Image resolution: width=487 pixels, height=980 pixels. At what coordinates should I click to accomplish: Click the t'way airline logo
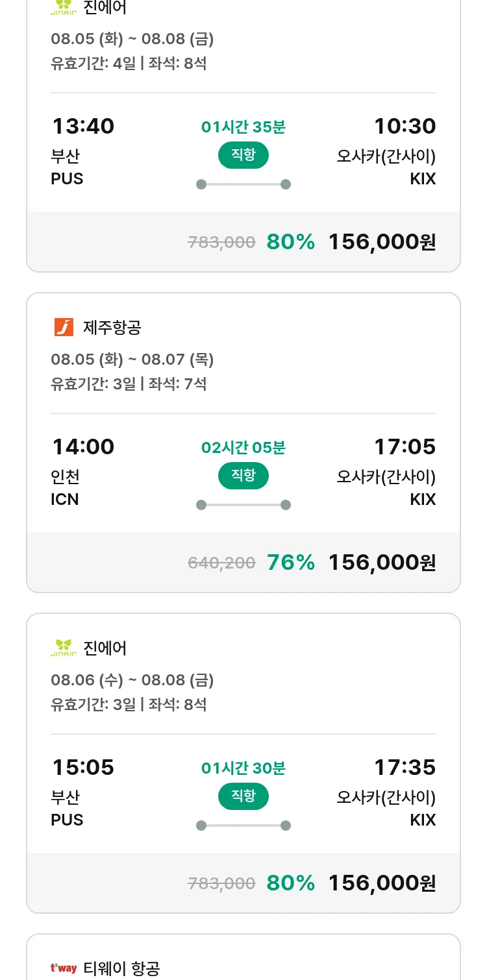click(64, 968)
